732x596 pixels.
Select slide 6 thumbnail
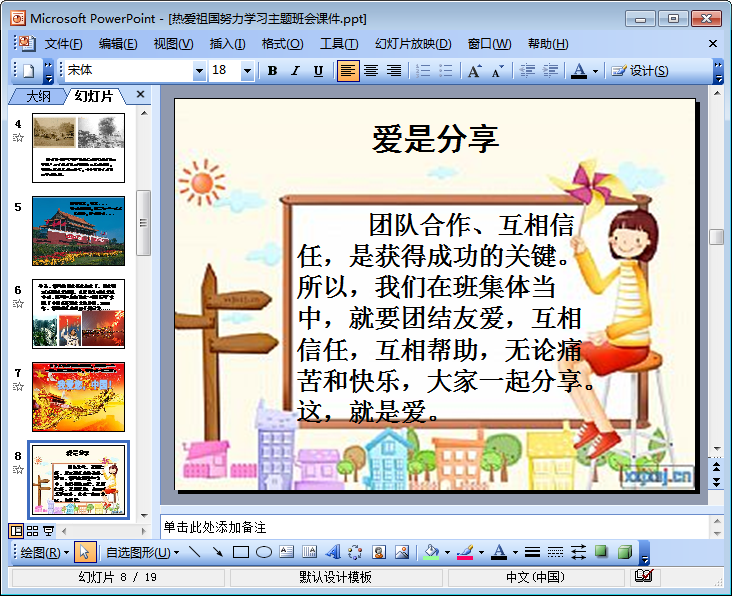point(78,314)
